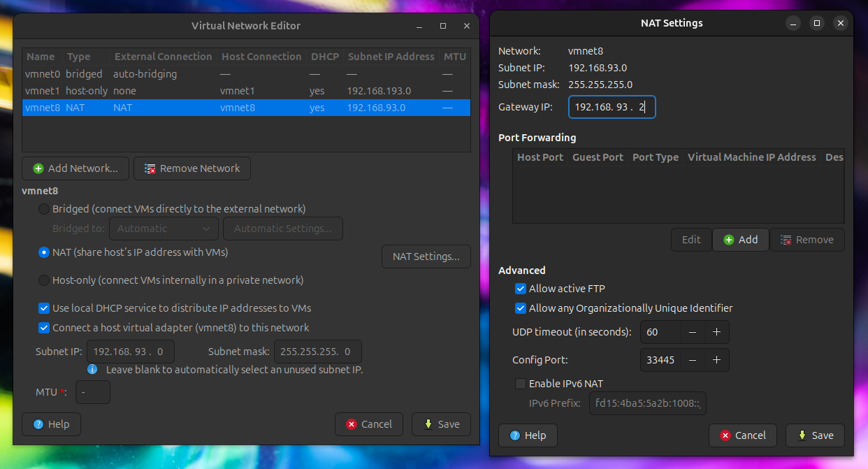Image resolution: width=868 pixels, height=469 pixels.
Task: Open Help in Virtual Network Editor
Action: coord(51,424)
